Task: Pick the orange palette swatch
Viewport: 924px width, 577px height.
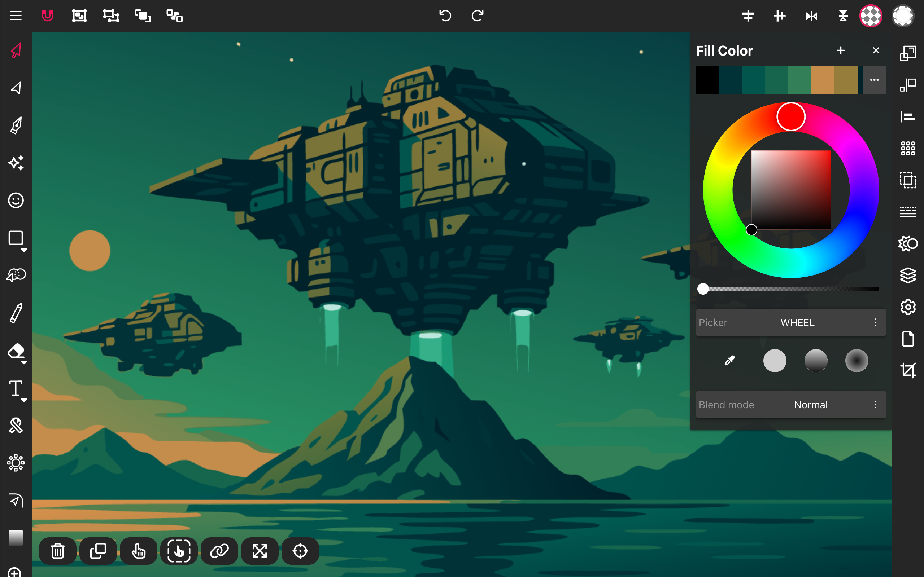Action: point(823,80)
